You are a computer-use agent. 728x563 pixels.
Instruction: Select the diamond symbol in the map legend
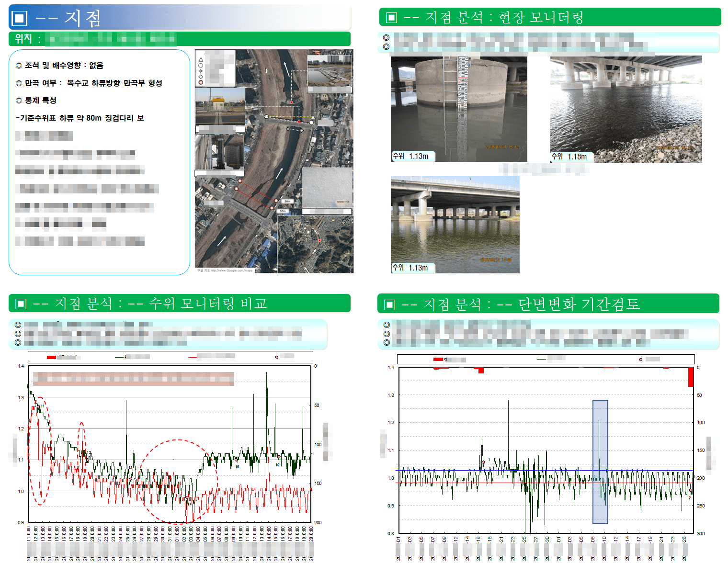[200, 76]
